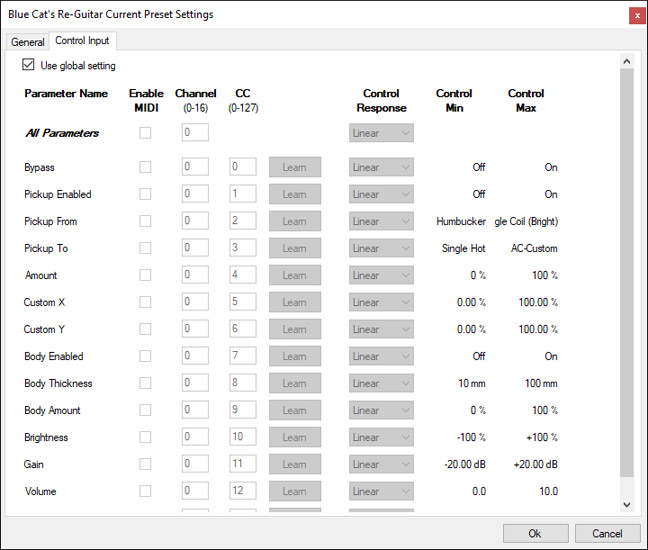Click the Custom X CC number field
The width and height of the screenshot is (648, 550).
[242, 302]
